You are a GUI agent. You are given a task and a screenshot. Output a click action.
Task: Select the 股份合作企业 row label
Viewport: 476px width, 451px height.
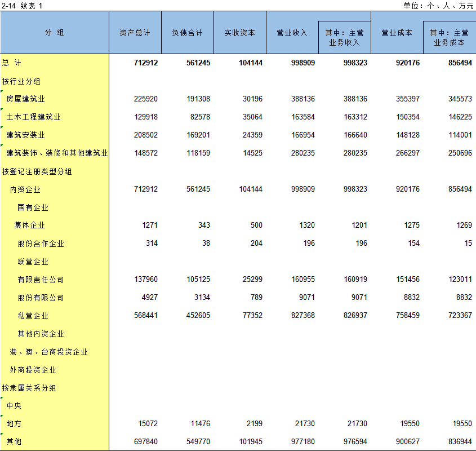[x=41, y=244]
